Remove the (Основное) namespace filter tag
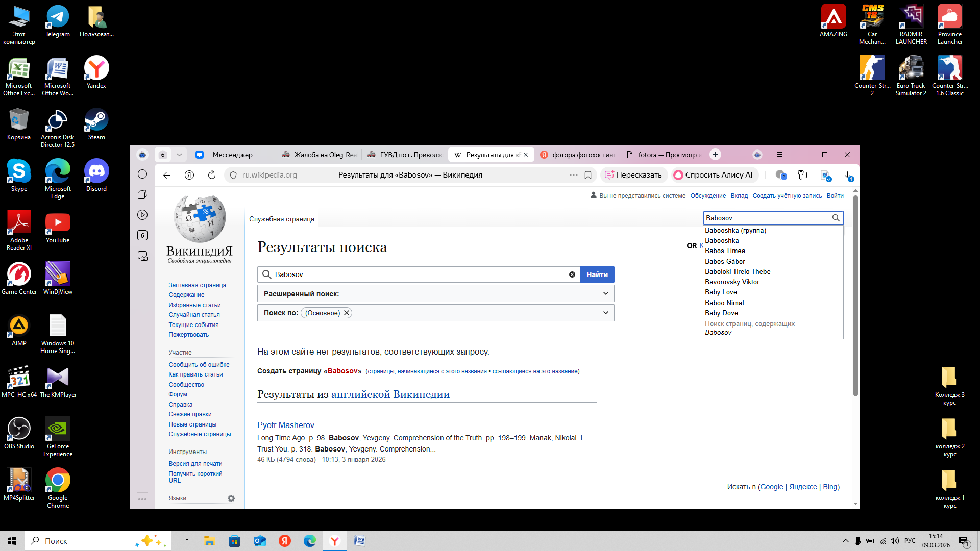This screenshot has width=980, height=551. click(x=347, y=313)
